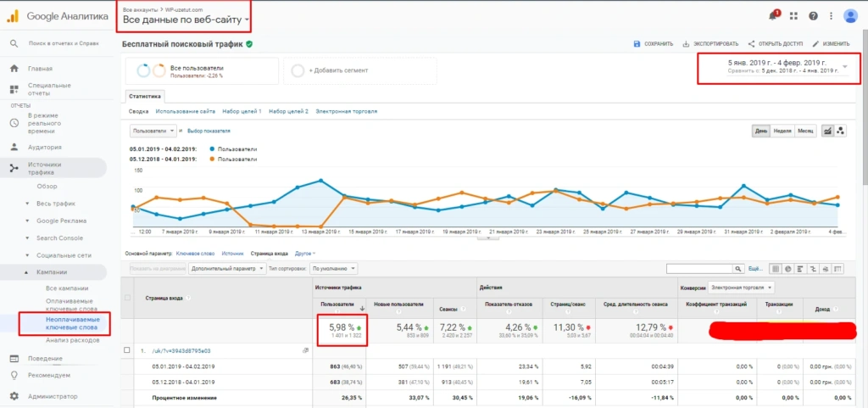Viewport: 868px width, 408px height.
Task: Select the pivot table view icon
Action: pos(838,269)
